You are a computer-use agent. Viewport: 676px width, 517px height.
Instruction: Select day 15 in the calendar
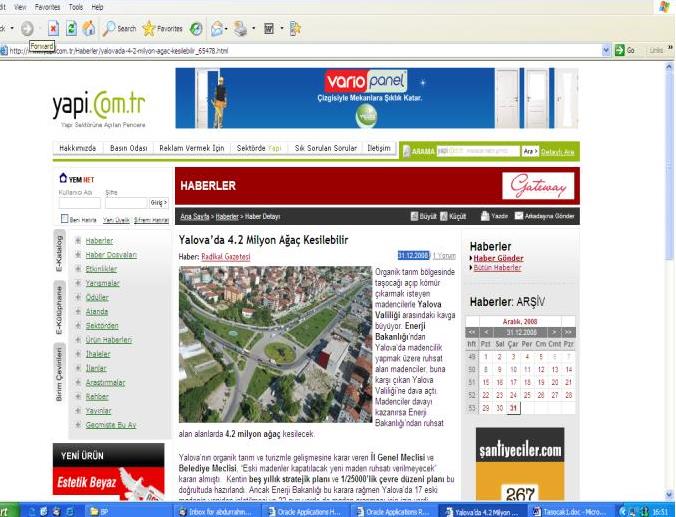[486, 382]
